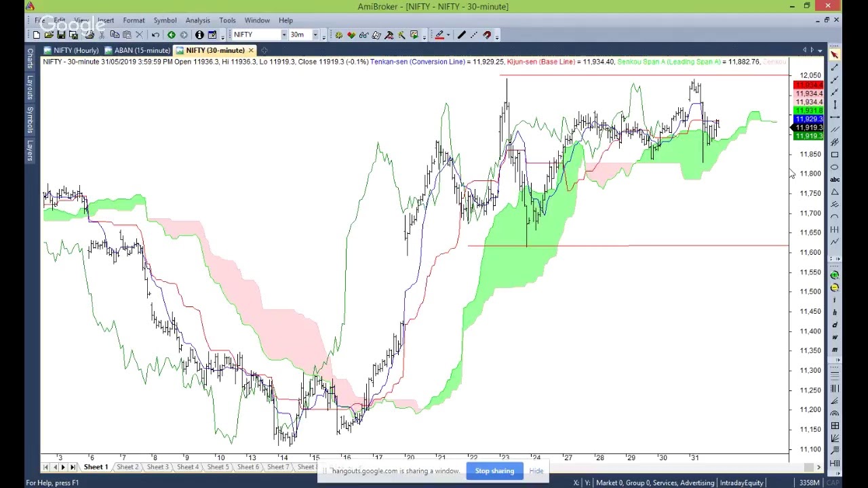The image size is (868, 488).
Task: Open the symbol NIFTY dropdown
Action: [284, 35]
